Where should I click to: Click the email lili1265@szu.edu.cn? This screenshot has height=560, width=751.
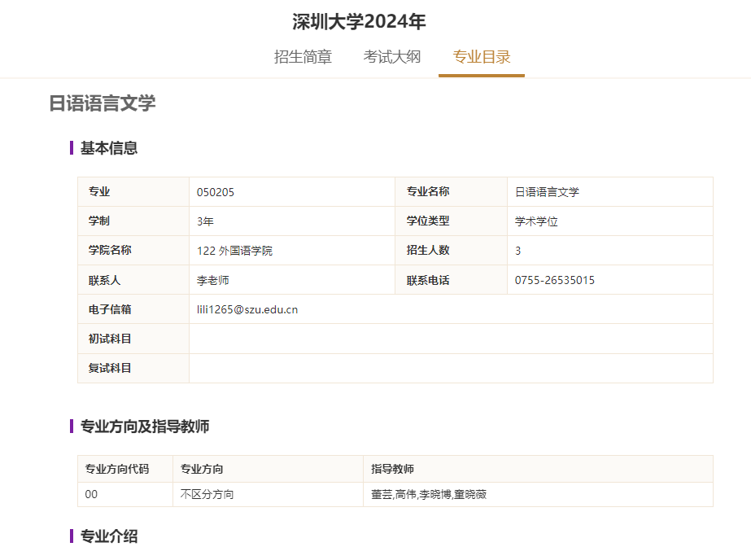pos(247,309)
